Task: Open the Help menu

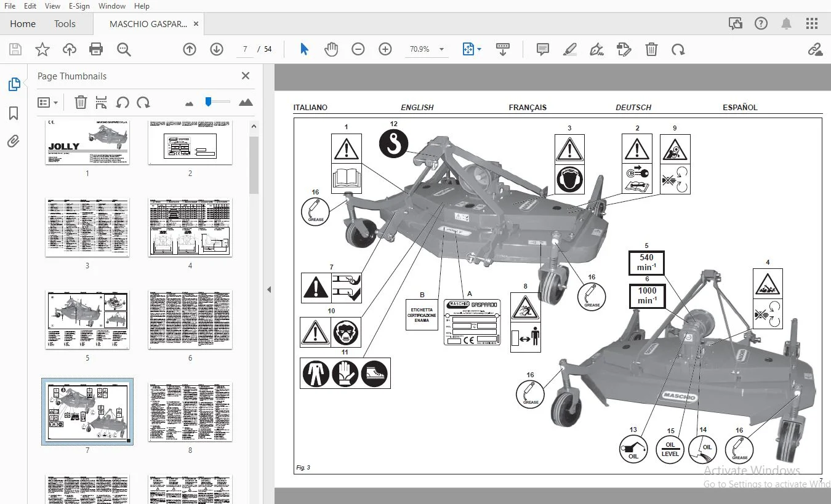Action: (142, 6)
